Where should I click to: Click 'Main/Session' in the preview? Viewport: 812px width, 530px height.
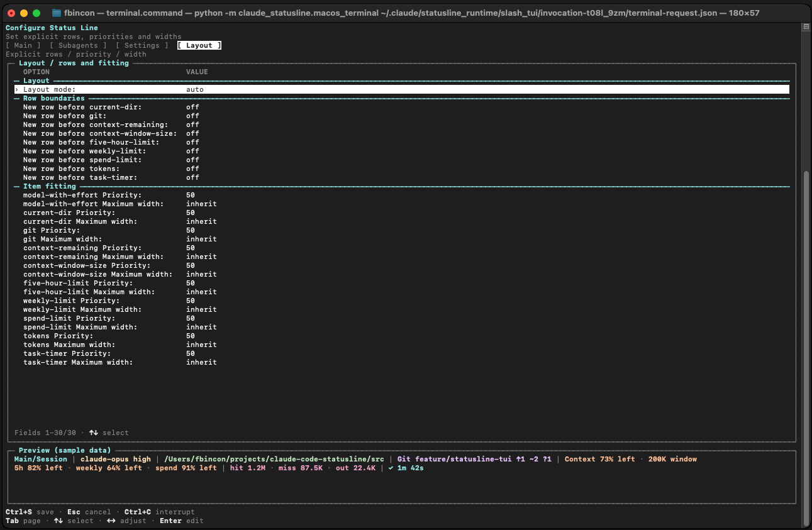41,459
